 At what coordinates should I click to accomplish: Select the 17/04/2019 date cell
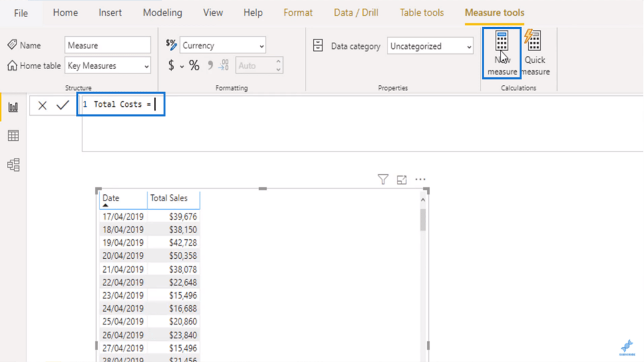(x=123, y=217)
